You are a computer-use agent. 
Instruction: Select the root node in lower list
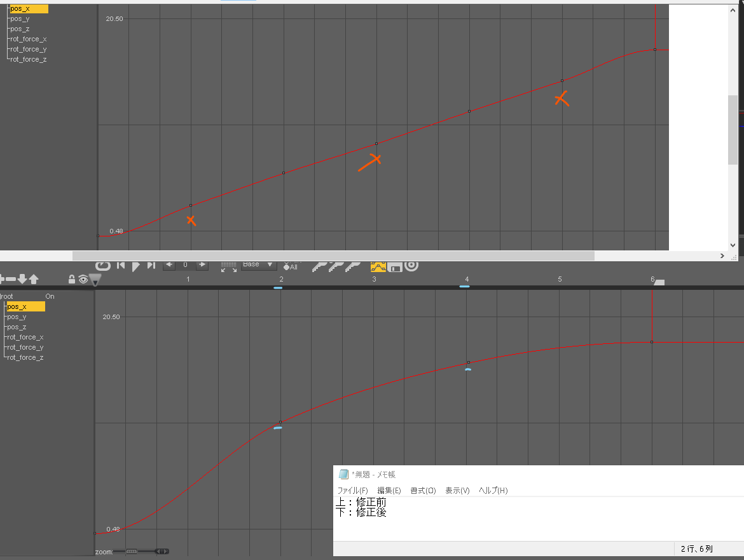(6, 296)
